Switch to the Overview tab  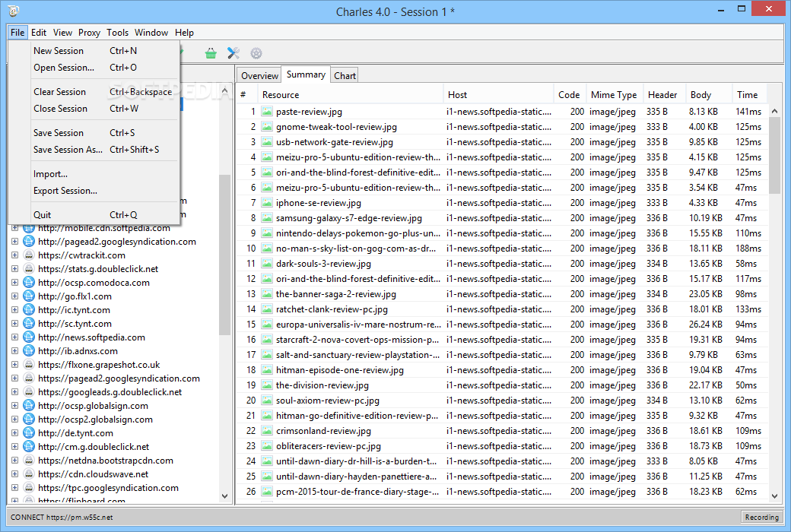259,75
